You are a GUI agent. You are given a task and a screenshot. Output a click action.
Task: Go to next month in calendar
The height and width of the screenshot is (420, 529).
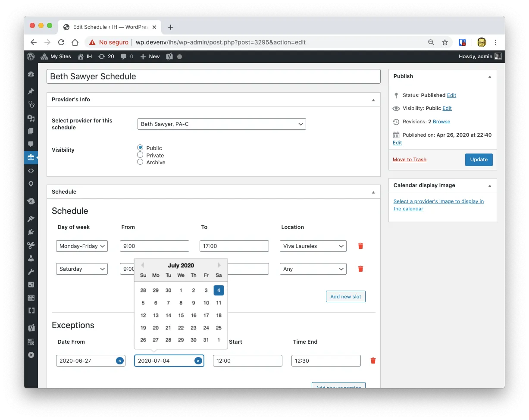point(219,265)
